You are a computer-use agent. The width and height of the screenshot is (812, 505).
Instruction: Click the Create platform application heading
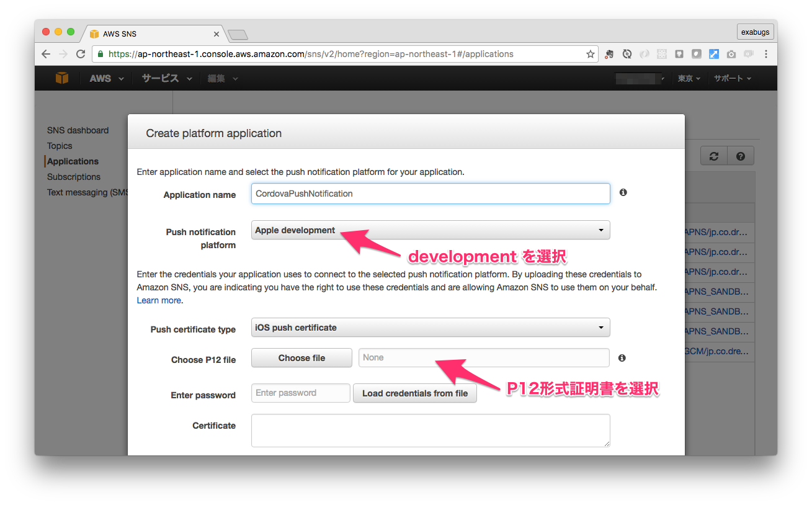214,133
